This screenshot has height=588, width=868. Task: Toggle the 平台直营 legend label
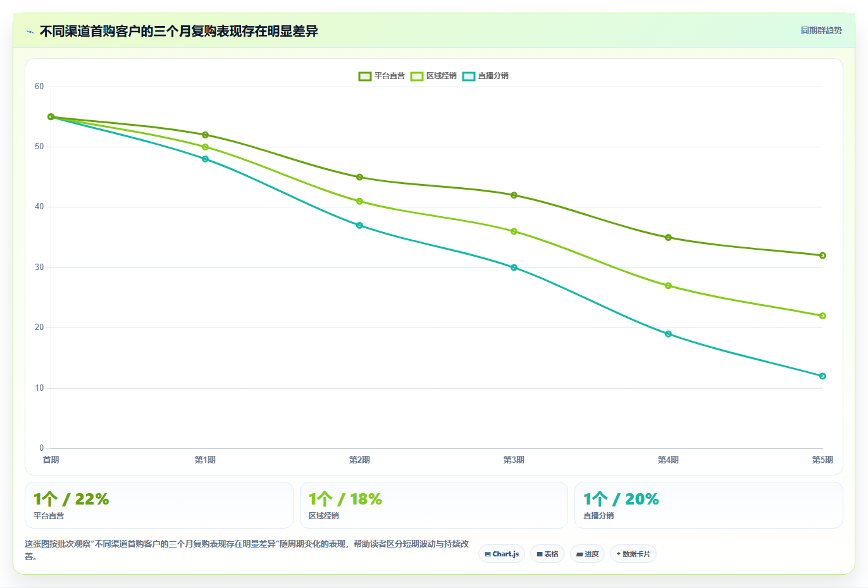[x=390, y=76]
